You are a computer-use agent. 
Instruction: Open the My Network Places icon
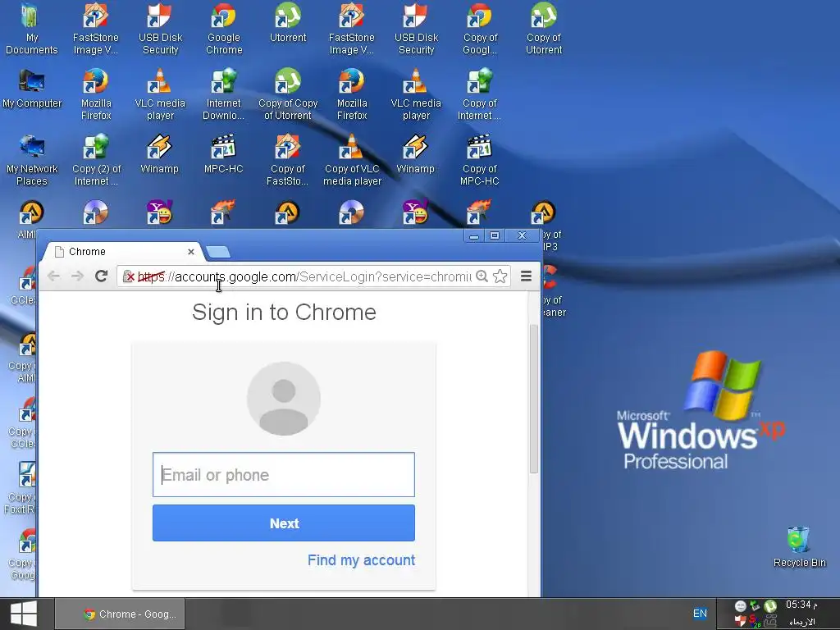[32, 160]
